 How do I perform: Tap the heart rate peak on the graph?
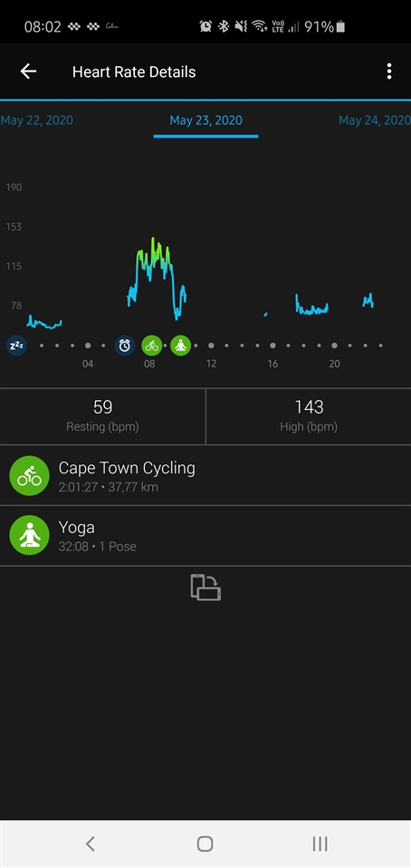pos(153,239)
